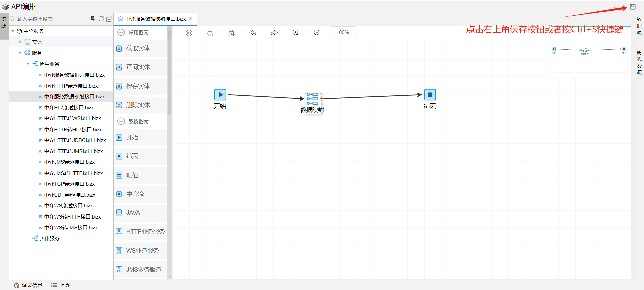Collapse the 系统图元 palette group

pyautogui.click(x=121, y=121)
